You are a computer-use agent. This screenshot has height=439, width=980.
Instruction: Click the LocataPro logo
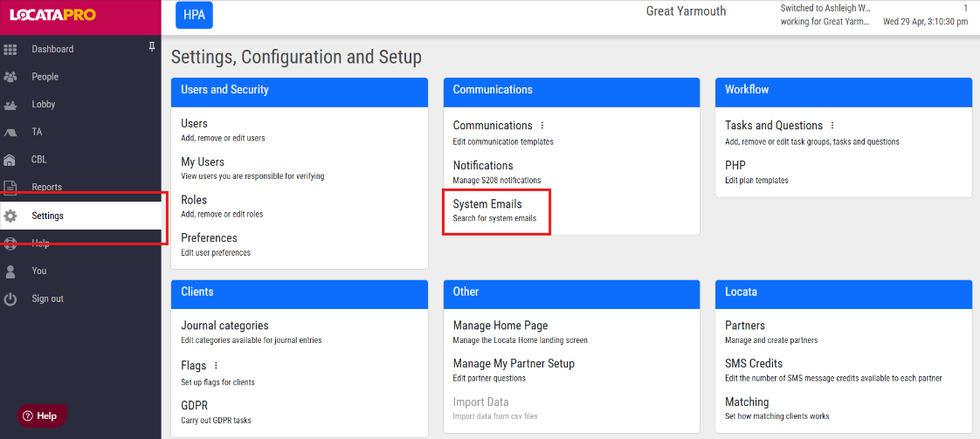[52, 14]
